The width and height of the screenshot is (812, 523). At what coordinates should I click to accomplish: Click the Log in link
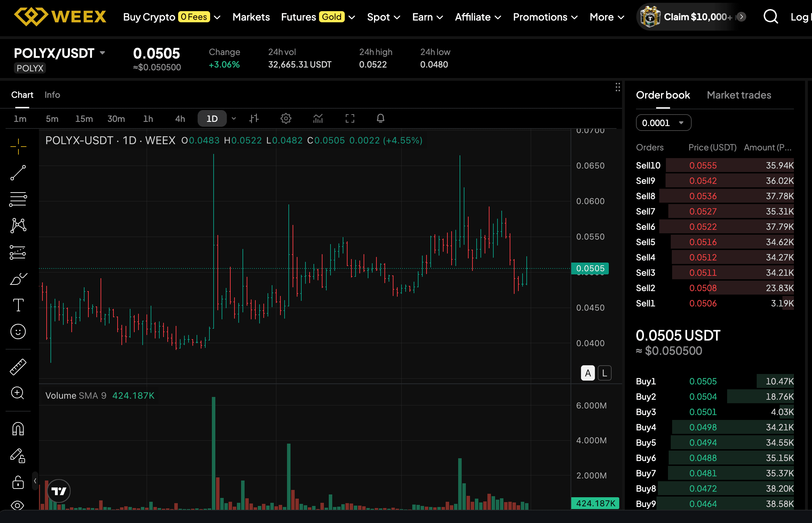tap(801, 17)
